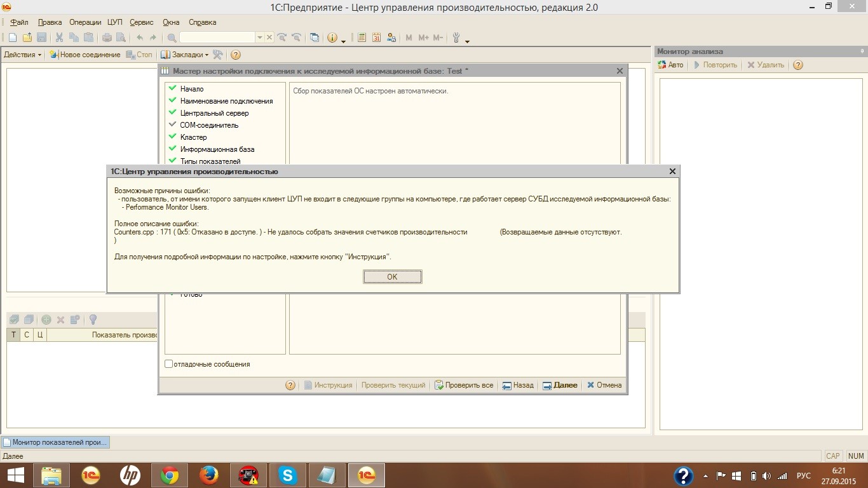Select Центральный сервер wizard step
This screenshot has height=488, width=868.
pos(214,113)
